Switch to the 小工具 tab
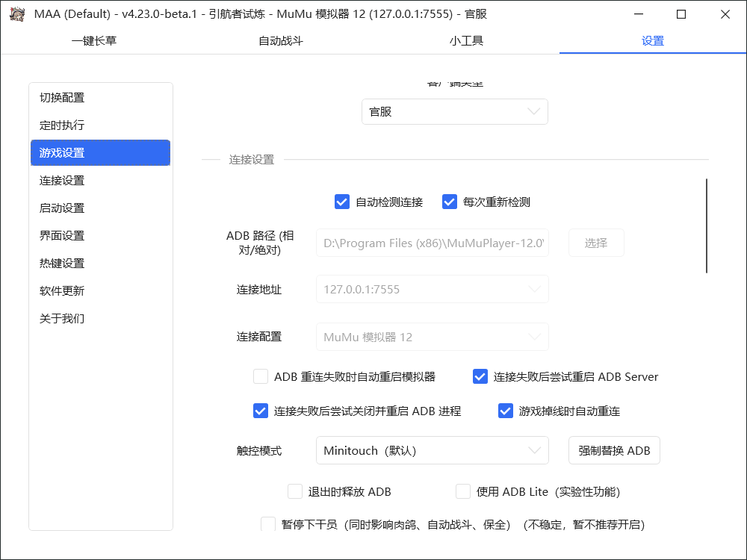This screenshot has height=560, width=747. 466,41
